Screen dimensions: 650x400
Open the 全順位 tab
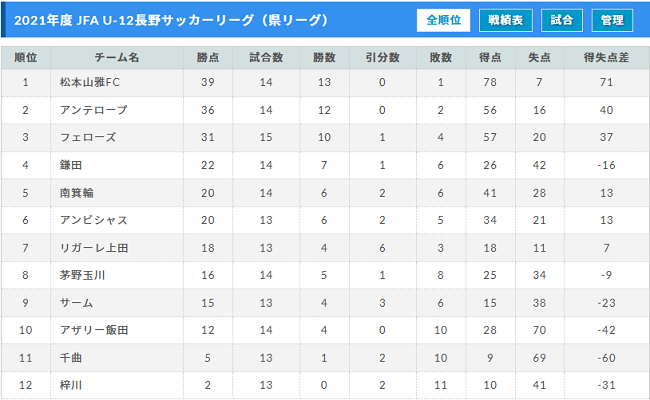[443, 20]
